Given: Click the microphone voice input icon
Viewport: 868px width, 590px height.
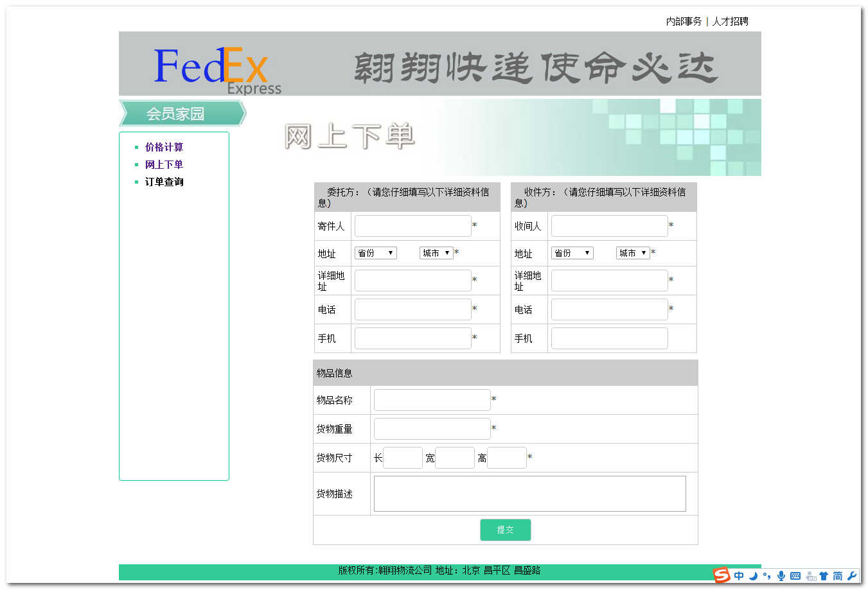Looking at the screenshot, I should tap(781, 576).
